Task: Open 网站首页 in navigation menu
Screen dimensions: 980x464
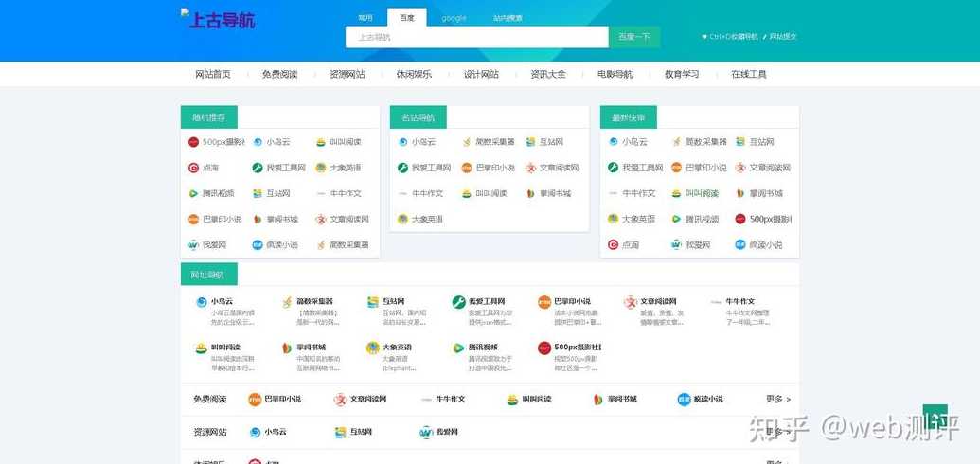Action: [213, 74]
